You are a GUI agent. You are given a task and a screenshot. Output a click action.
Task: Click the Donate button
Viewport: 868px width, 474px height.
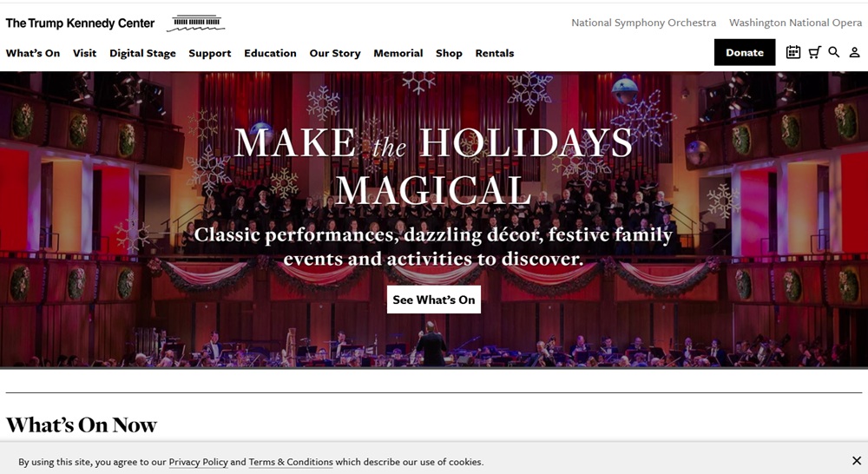(x=745, y=53)
